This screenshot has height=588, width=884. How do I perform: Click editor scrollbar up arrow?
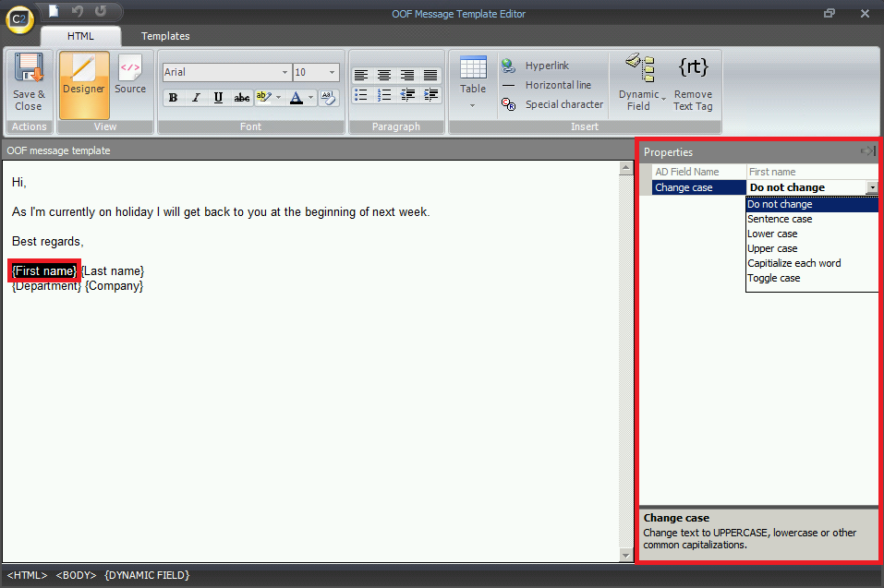click(x=625, y=168)
